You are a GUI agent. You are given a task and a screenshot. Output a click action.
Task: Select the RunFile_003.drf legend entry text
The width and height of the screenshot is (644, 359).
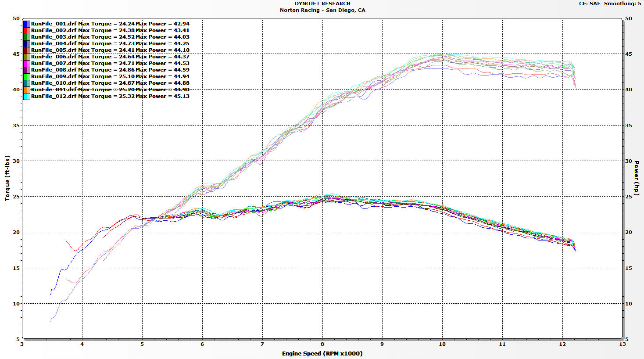click(x=110, y=37)
